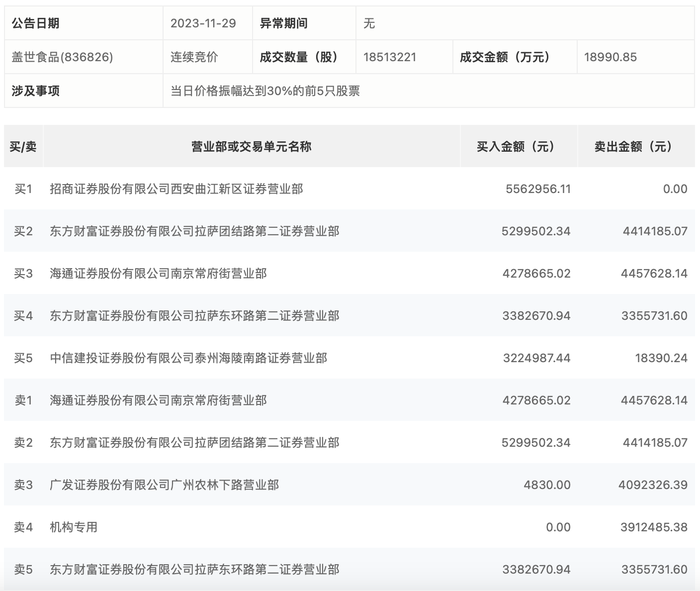Select 5299502.34 in the 卖2 row
The height and width of the screenshot is (591, 700).
click(536, 442)
